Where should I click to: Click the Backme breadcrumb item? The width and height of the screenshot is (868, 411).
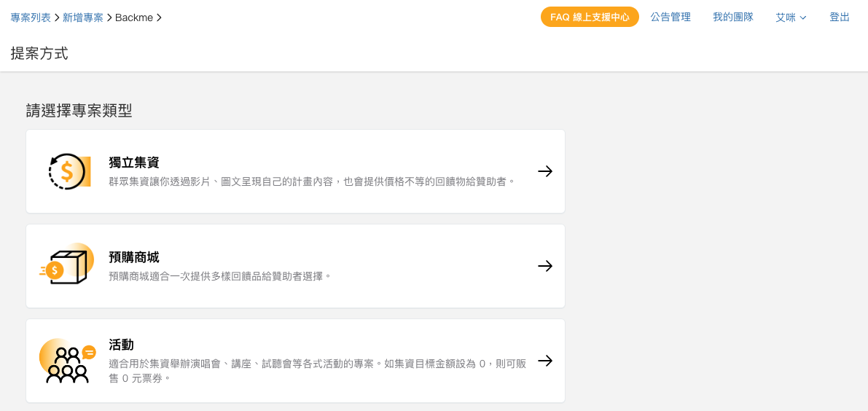click(x=133, y=17)
